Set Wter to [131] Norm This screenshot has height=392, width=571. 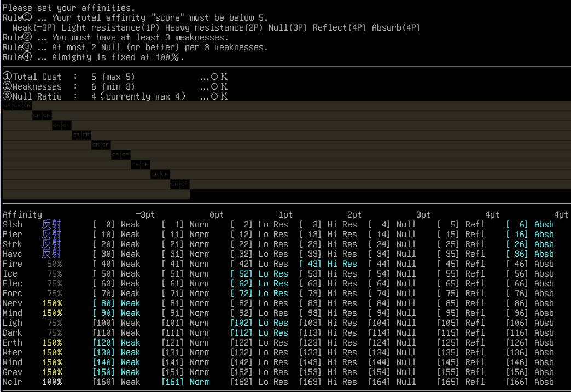coord(185,352)
